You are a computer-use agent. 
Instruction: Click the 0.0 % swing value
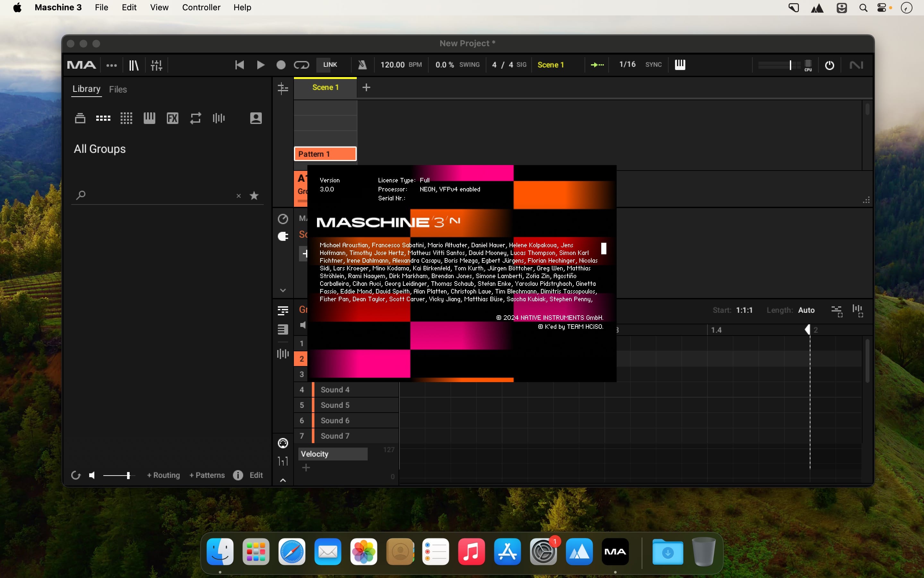pos(445,65)
